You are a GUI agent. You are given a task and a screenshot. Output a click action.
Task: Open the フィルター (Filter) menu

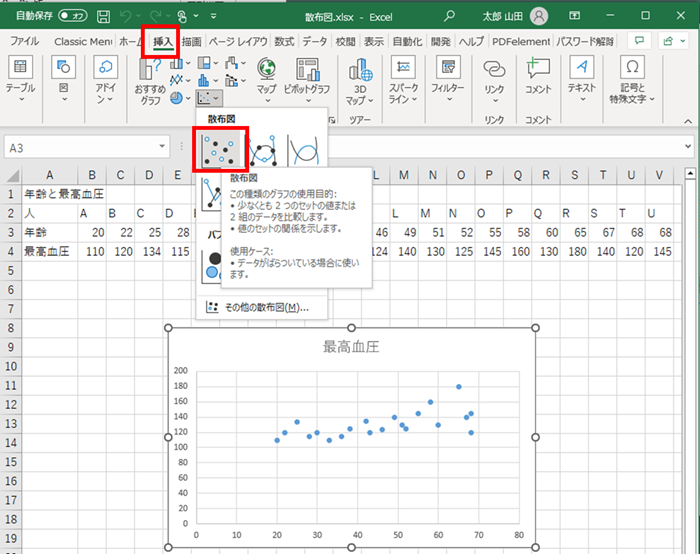(448, 79)
